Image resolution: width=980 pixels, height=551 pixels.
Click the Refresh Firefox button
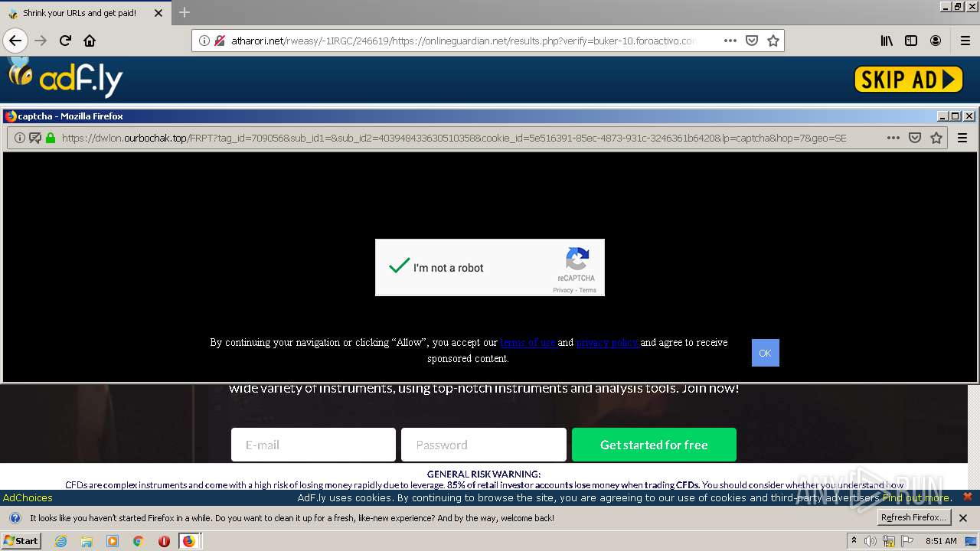[x=914, y=517]
